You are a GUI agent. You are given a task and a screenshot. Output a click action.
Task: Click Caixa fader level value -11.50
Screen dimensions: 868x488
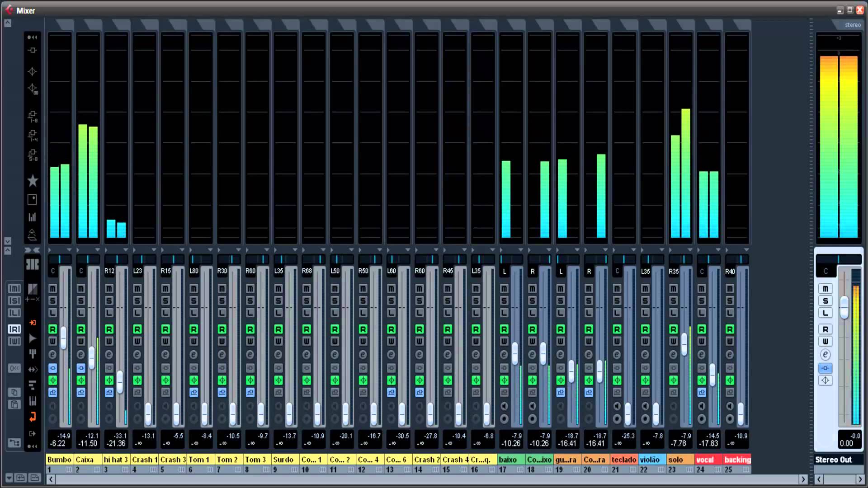[87, 444]
